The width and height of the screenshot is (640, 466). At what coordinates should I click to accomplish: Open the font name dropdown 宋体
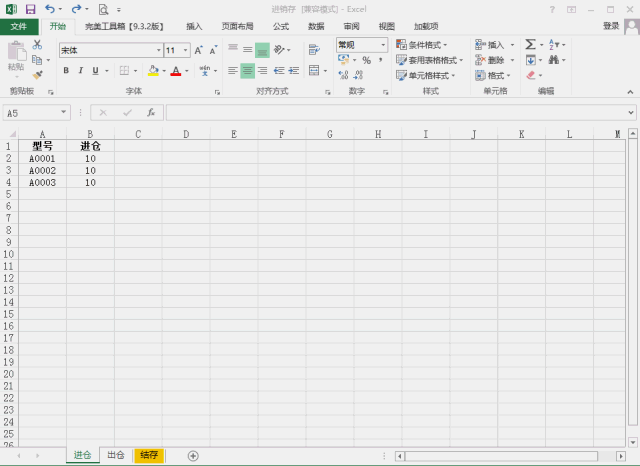tap(159, 50)
